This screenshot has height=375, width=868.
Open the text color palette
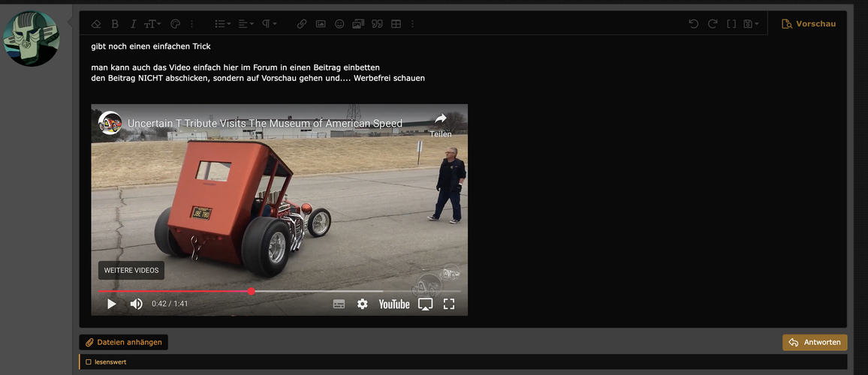point(176,24)
